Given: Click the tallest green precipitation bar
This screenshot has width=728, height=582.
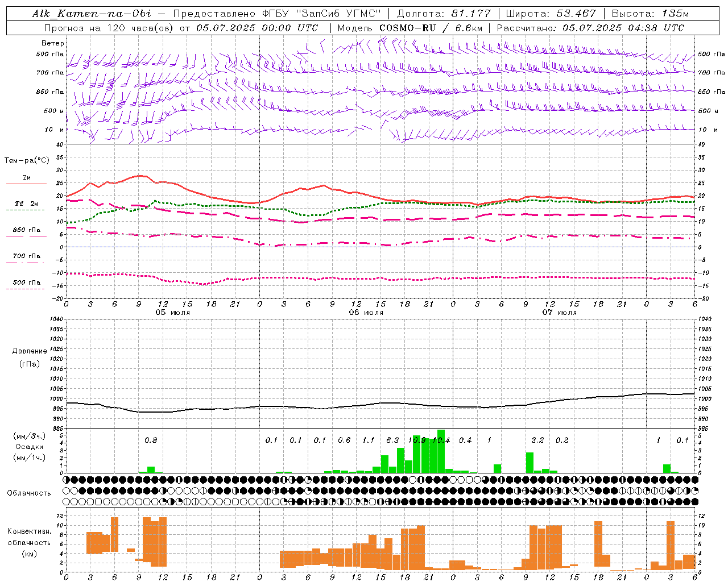Looking at the screenshot, I should [x=441, y=451].
